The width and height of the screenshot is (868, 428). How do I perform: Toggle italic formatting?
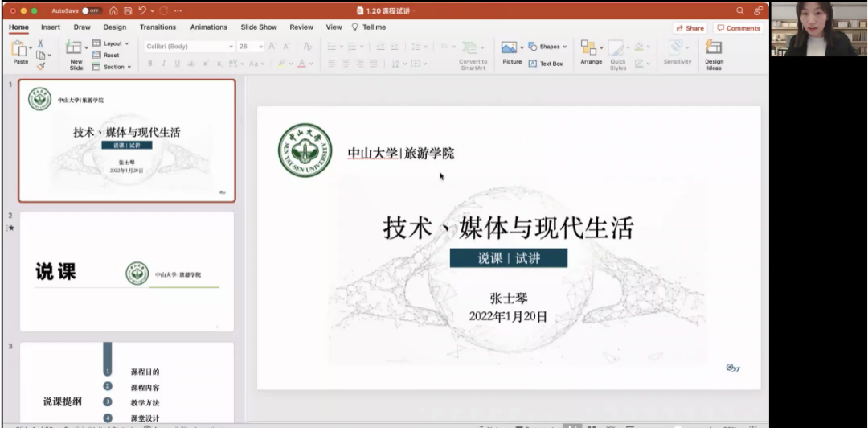[163, 64]
